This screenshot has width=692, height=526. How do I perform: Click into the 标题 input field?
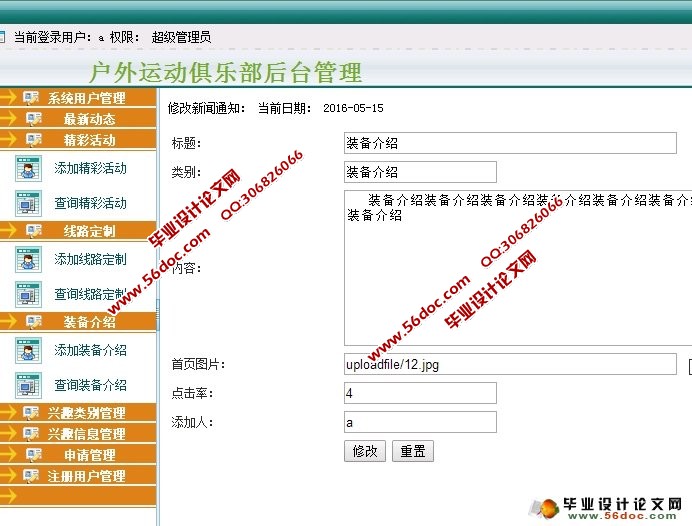(509, 143)
